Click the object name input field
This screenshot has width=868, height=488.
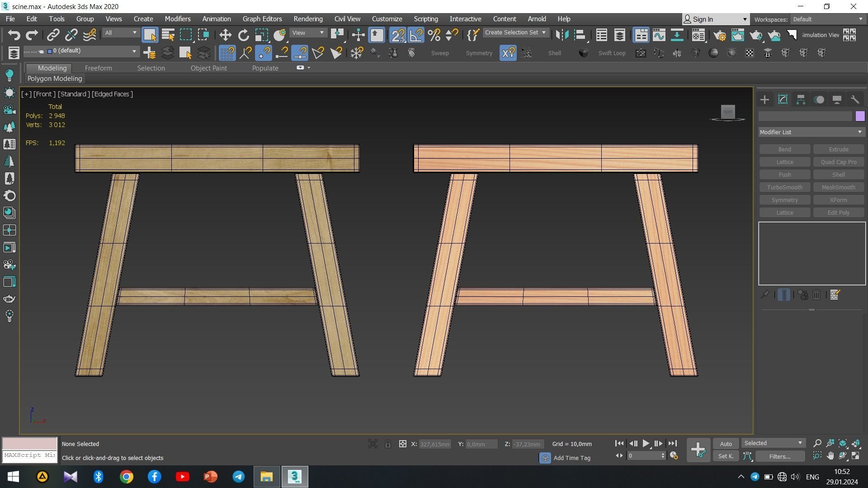click(x=805, y=116)
